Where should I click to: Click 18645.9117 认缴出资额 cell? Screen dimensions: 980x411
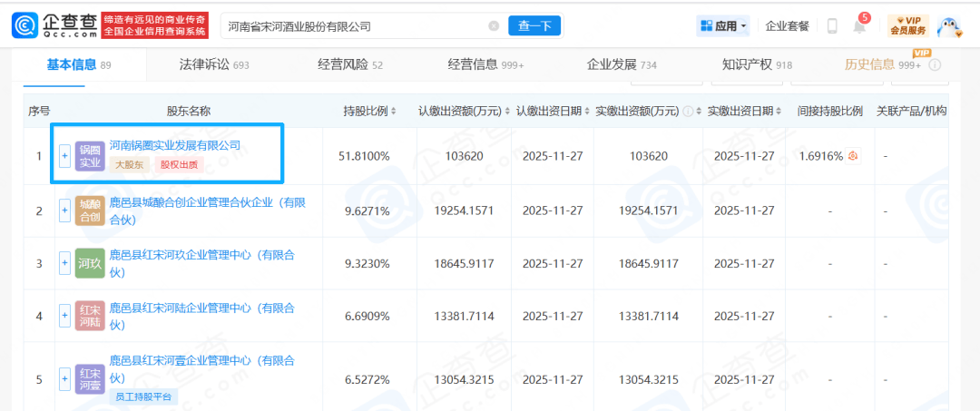[x=464, y=264]
